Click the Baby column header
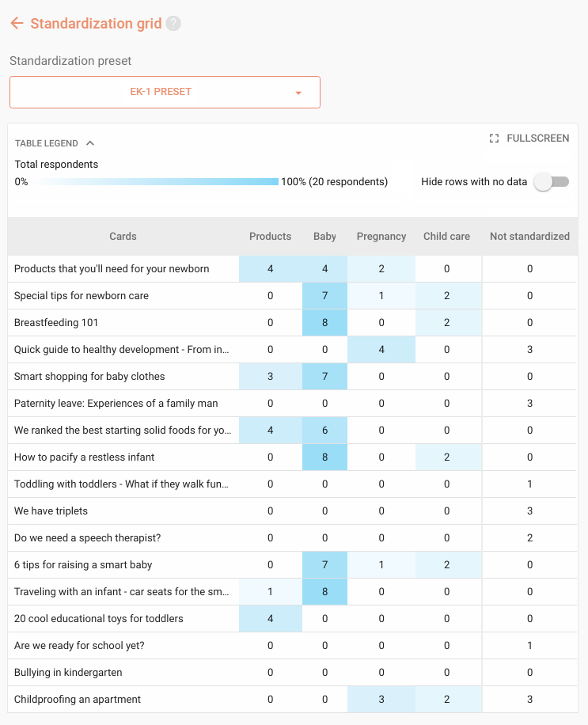Screen dimensions: 588x725 (325, 237)
